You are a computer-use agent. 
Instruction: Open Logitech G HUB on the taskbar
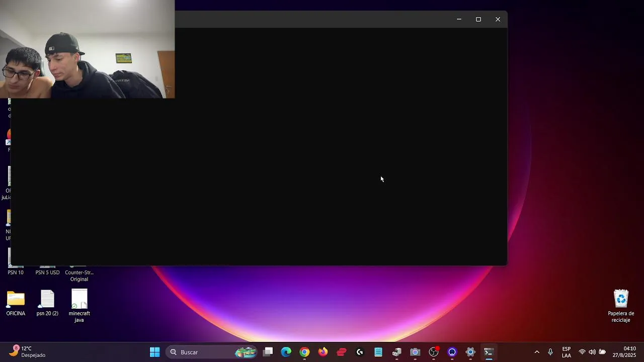pos(360,352)
